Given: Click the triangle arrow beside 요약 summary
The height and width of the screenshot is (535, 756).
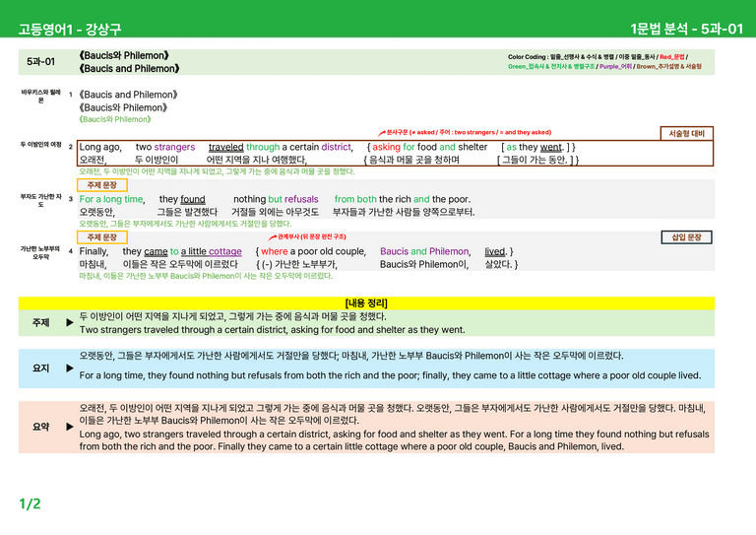Looking at the screenshot, I should tap(70, 427).
